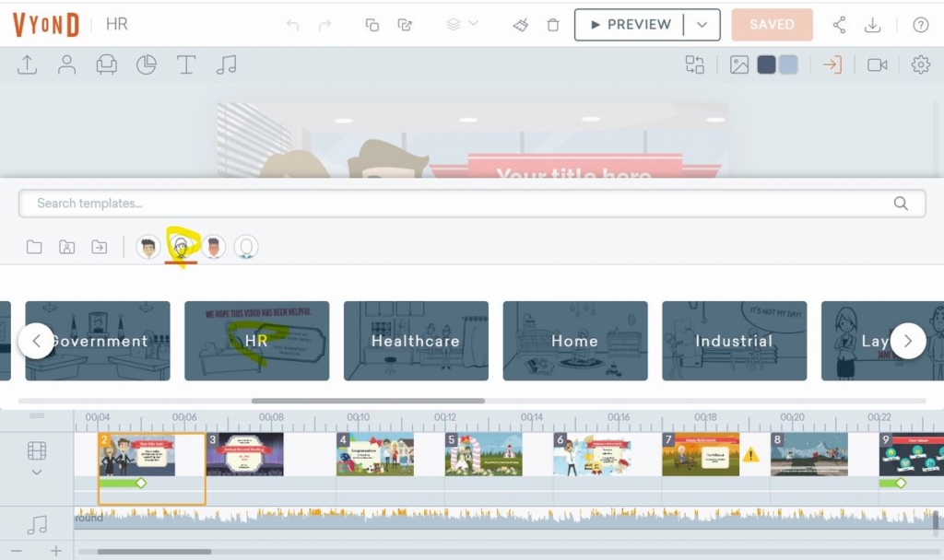
Task: Click the camera icon
Action: point(878,64)
